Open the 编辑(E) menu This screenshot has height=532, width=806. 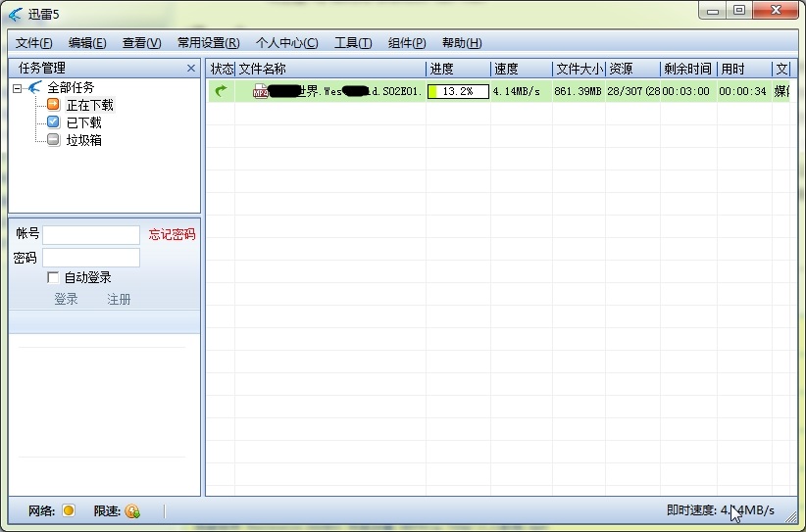coord(87,43)
